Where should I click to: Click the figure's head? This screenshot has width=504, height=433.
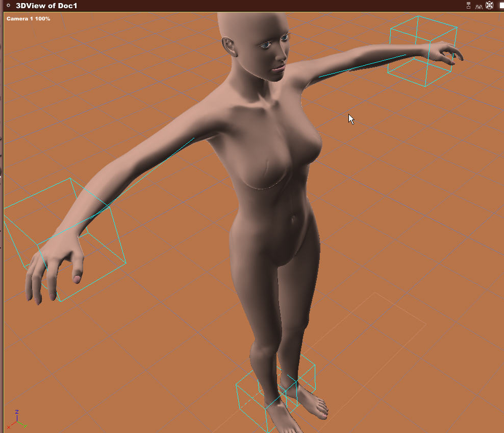coord(254,45)
